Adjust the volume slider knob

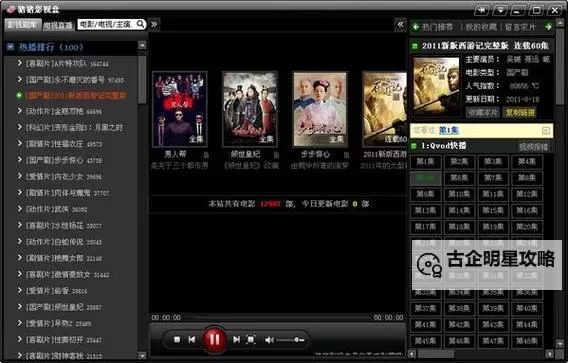coord(297,340)
